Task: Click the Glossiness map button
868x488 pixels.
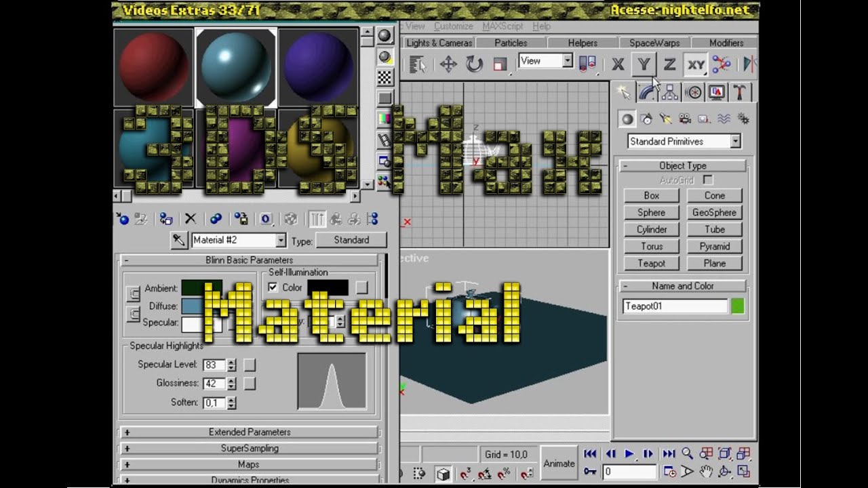Action: coord(250,384)
